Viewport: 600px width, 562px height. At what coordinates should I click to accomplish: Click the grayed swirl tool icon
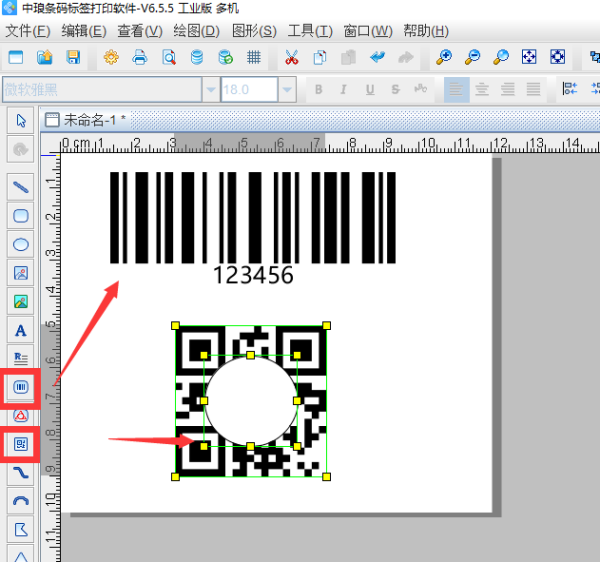coord(21,149)
